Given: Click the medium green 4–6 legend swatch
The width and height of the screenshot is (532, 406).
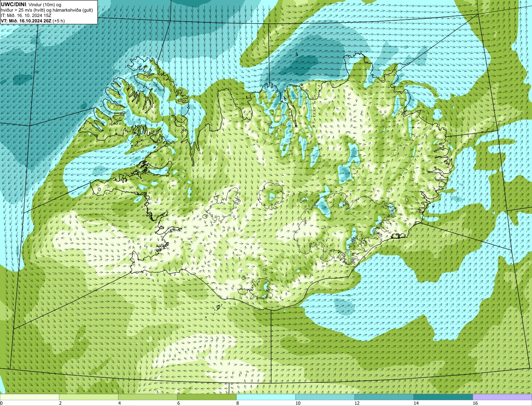Looking at the screenshot, I should pyautogui.click(x=148, y=397).
